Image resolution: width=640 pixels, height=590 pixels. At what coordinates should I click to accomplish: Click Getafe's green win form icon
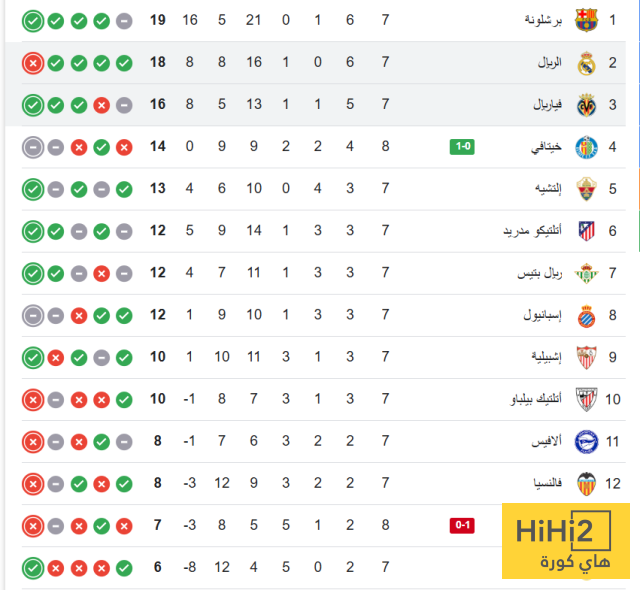click(101, 147)
